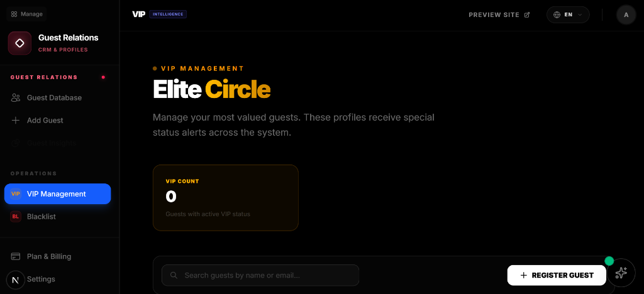Click the Plan & Billing card icon
The width and height of the screenshot is (644, 294).
point(16,256)
